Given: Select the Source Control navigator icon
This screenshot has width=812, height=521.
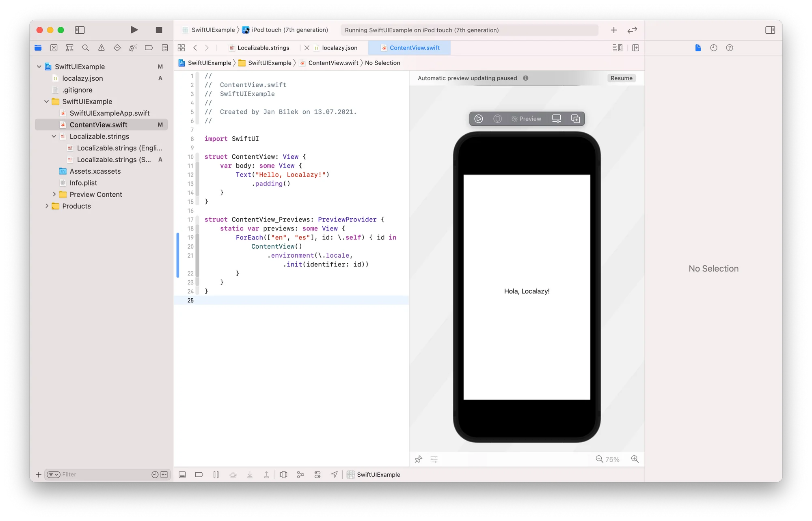Looking at the screenshot, I should click(x=54, y=47).
